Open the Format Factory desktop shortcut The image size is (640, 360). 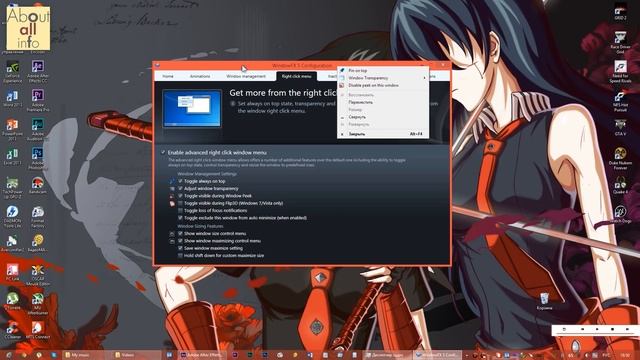point(38,216)
